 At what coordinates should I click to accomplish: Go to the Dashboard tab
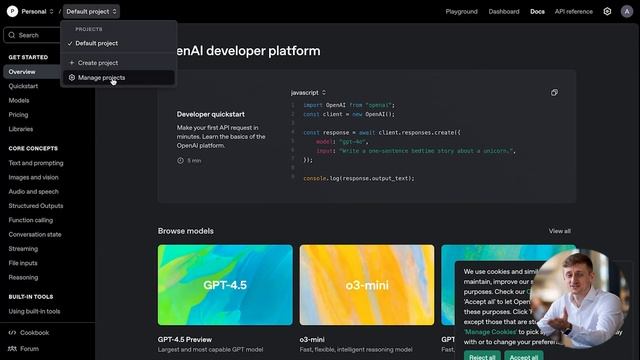coord(504,11)
